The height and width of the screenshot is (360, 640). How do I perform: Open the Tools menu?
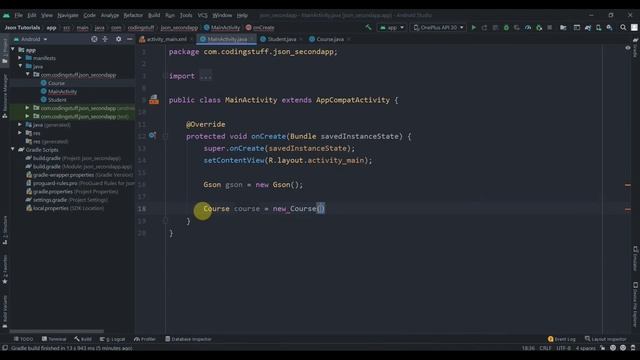[x=186, y=15]
